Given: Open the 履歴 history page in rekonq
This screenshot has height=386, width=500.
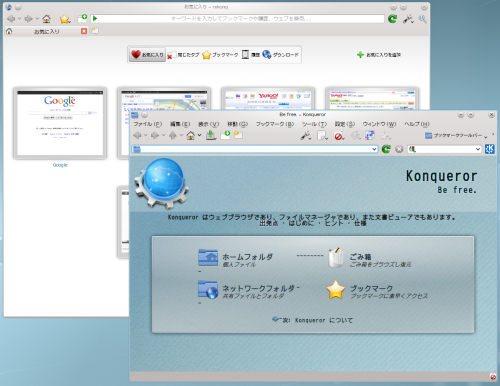Looking at the screenshot, I should click(x=251, y=55).
